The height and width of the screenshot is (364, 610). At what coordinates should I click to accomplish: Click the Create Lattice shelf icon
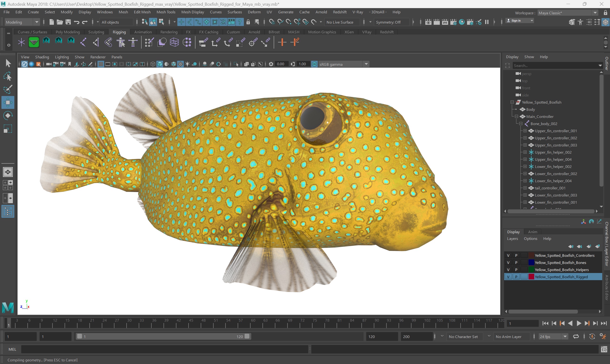pyautogui.click(x=174, y=42)
